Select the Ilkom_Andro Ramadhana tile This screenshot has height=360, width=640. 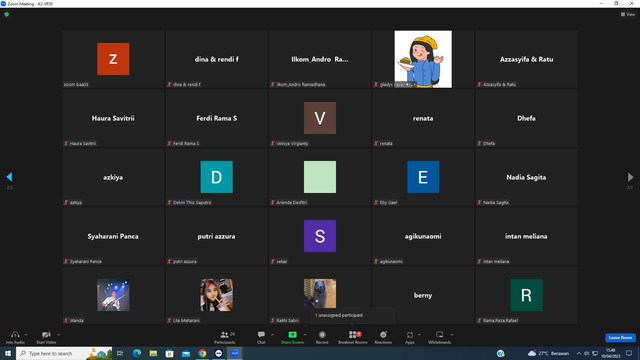320,59
